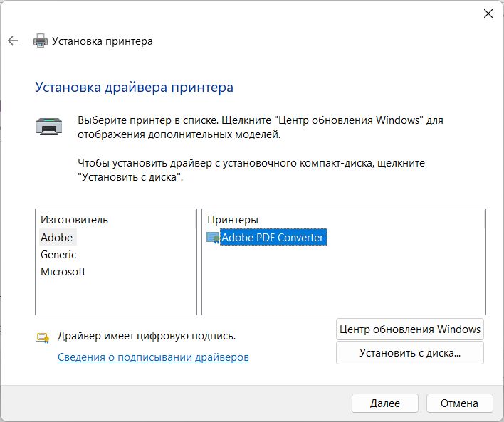
Task: Select Adobe PDF Converter printer entry
Action: (x=273, y=237)
